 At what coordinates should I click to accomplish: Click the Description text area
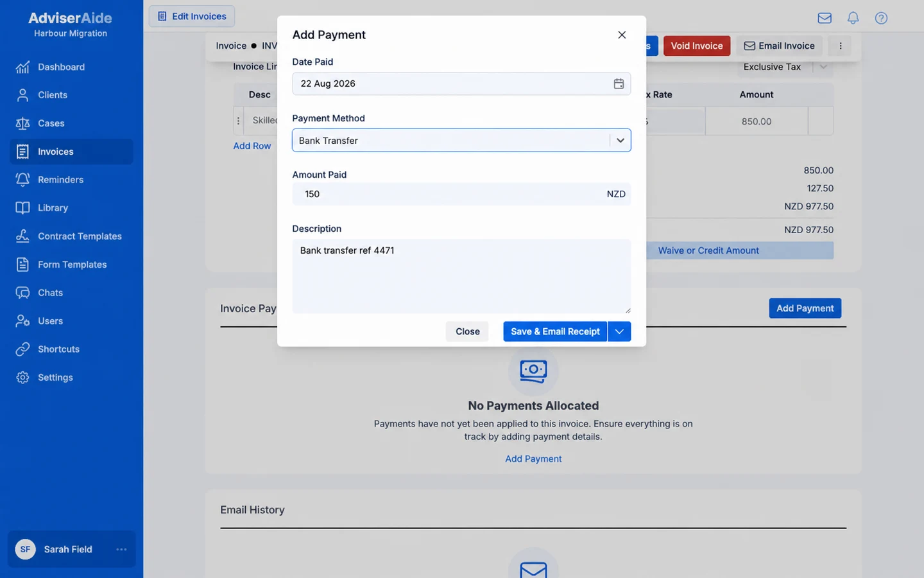[461, 276]
